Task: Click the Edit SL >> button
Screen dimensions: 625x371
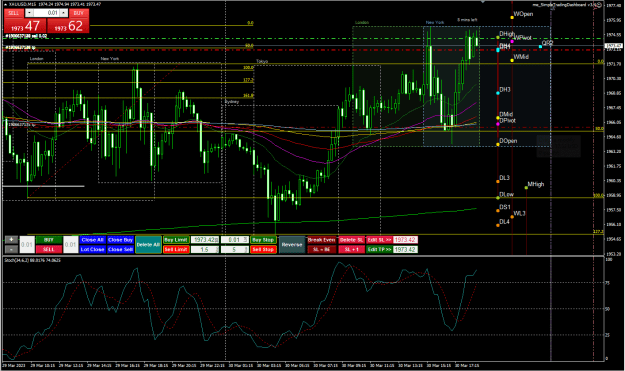Action: [x=379, y=240]
